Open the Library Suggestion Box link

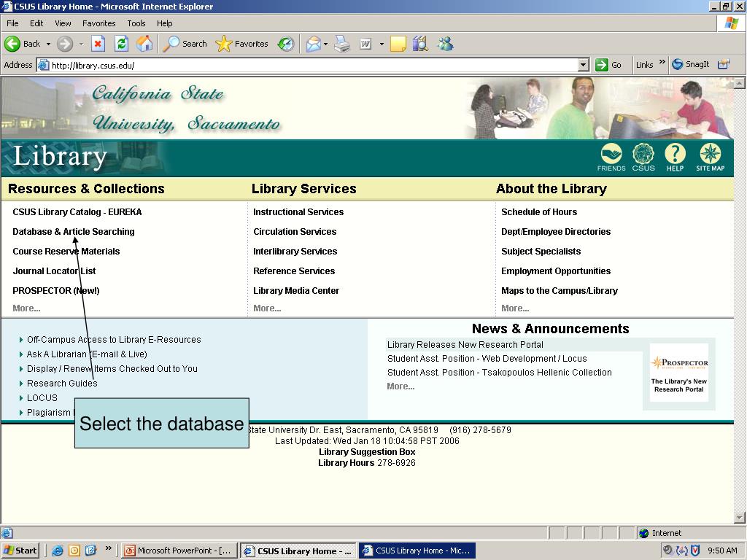(x=367, y=452)
